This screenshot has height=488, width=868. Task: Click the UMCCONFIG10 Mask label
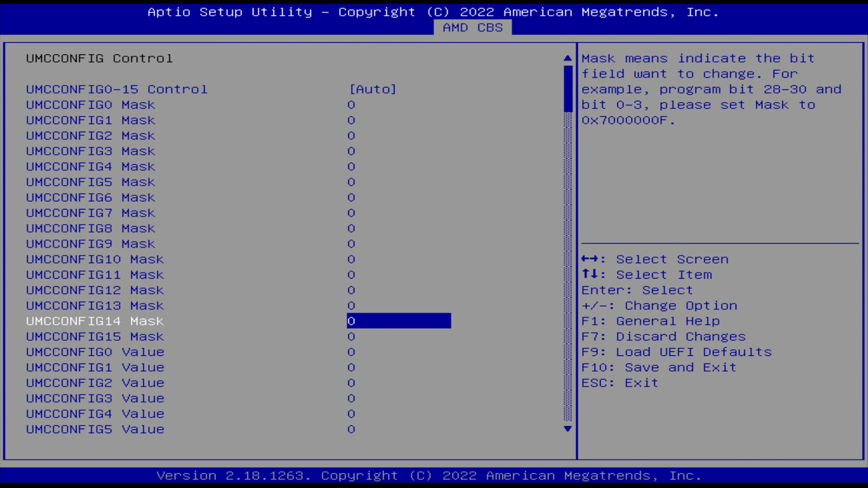click(x=95, y=259)
